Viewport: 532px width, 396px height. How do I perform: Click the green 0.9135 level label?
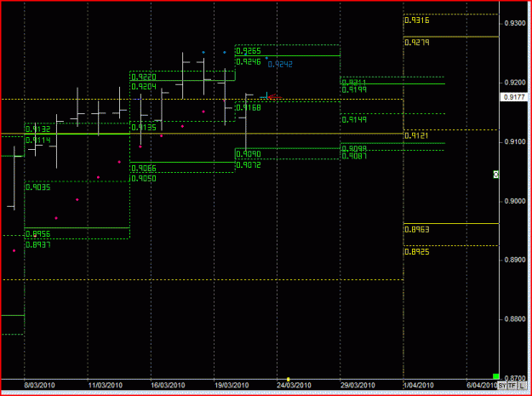point(144,128)
